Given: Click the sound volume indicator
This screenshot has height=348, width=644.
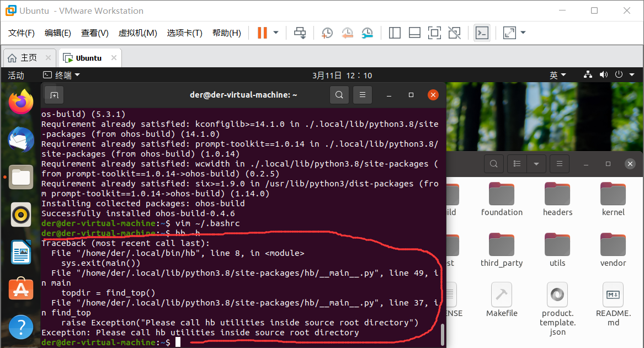Looking at the screenshot, I should point(603,74).
